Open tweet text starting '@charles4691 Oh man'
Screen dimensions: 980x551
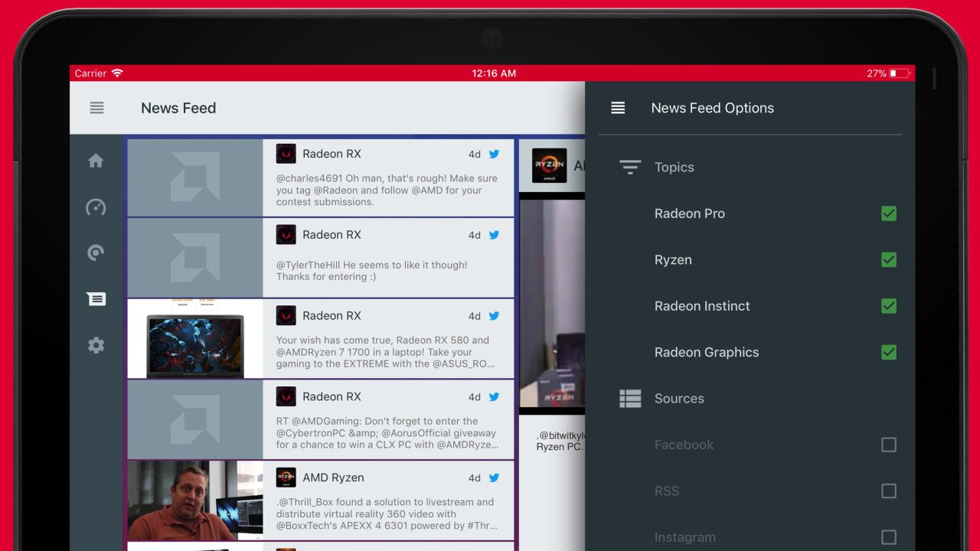387,191
